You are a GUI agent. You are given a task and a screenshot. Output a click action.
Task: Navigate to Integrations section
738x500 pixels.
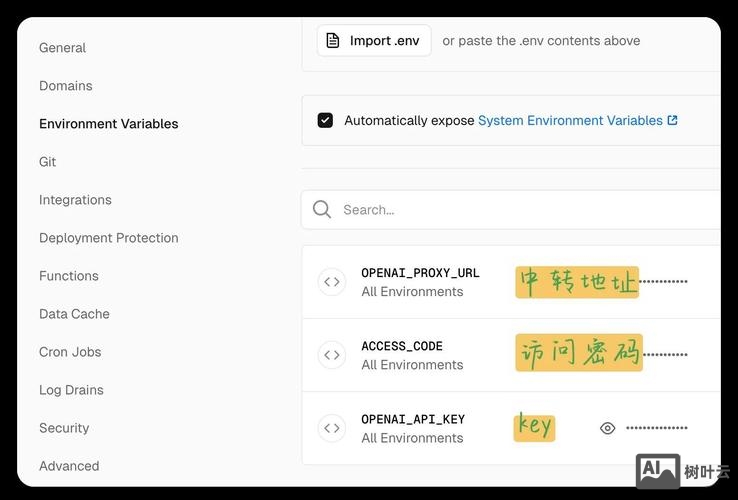coord(75,200)
